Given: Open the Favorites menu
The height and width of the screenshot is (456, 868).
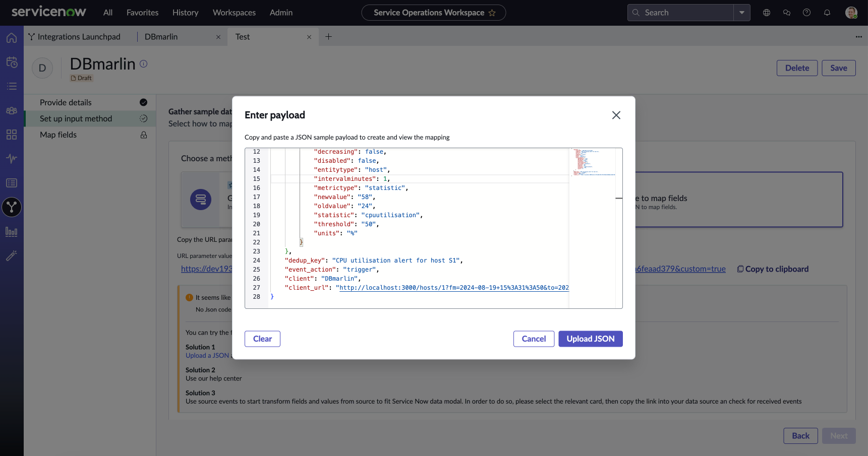Looking at the screenshot, I should 142,13.
